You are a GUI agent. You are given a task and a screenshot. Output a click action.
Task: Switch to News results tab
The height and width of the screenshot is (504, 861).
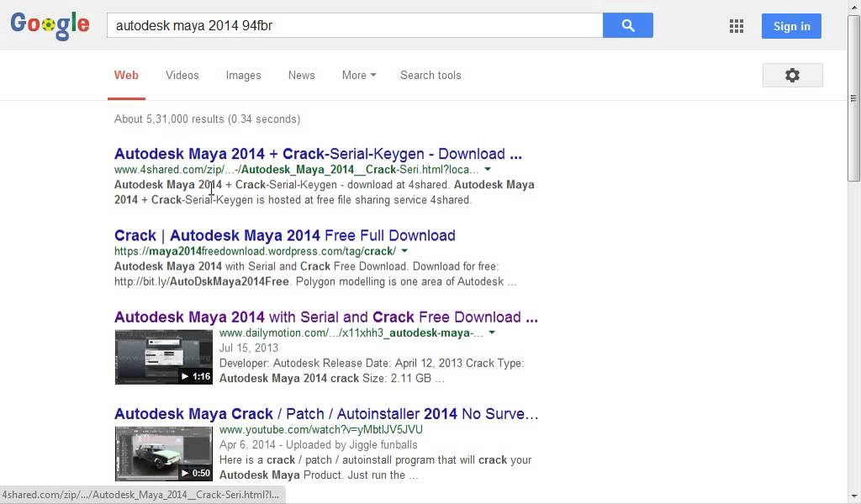tap(302, 75)
